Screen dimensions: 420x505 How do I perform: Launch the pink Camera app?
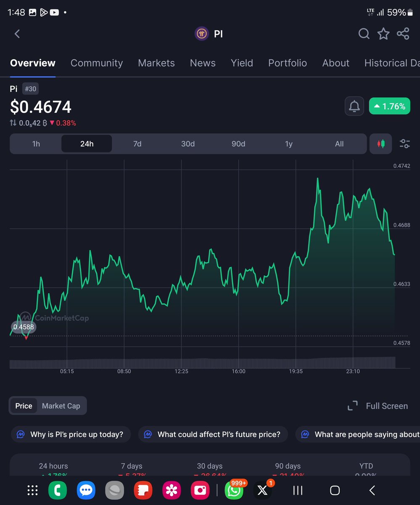coord(200,490)
